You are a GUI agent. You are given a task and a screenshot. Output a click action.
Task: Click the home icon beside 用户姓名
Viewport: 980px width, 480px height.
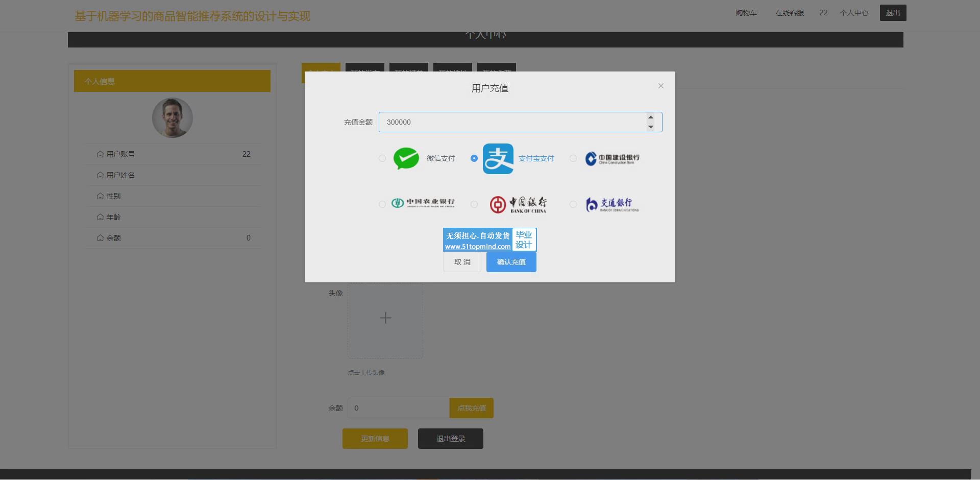coord(100,175)
